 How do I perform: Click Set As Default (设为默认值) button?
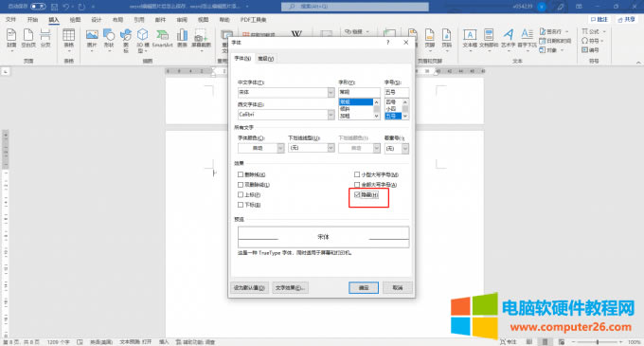click(249, 287)
